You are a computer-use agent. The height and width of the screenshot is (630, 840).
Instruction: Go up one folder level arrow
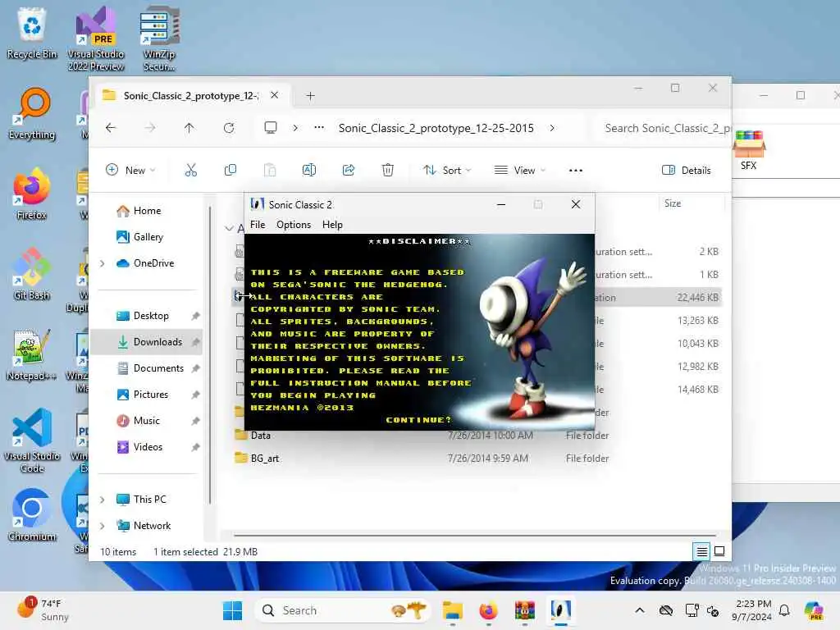click(x=189, y=128)
